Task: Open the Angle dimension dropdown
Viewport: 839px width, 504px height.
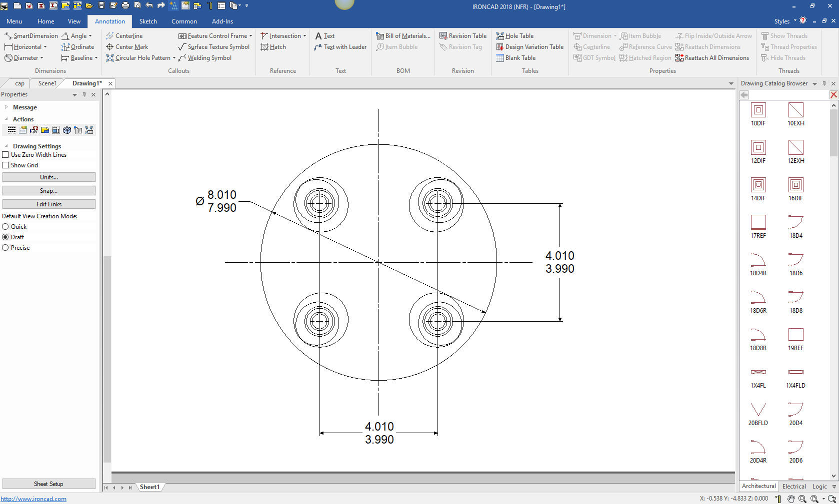Action: tap(90, 36)
